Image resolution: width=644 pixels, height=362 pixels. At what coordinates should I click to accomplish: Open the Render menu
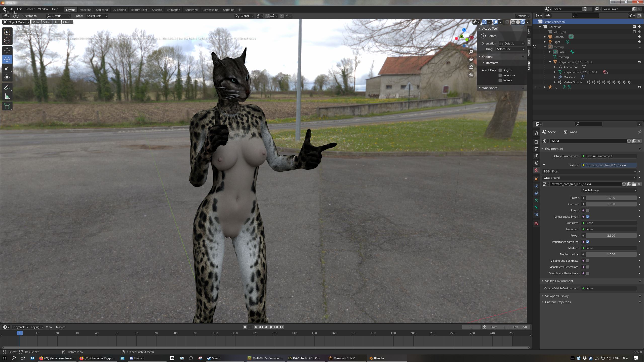click(x=30, y=9)
